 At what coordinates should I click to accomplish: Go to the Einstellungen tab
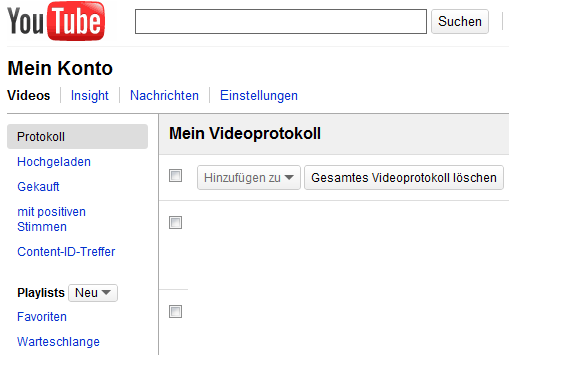pyautogui.click(x=259, y=96)
